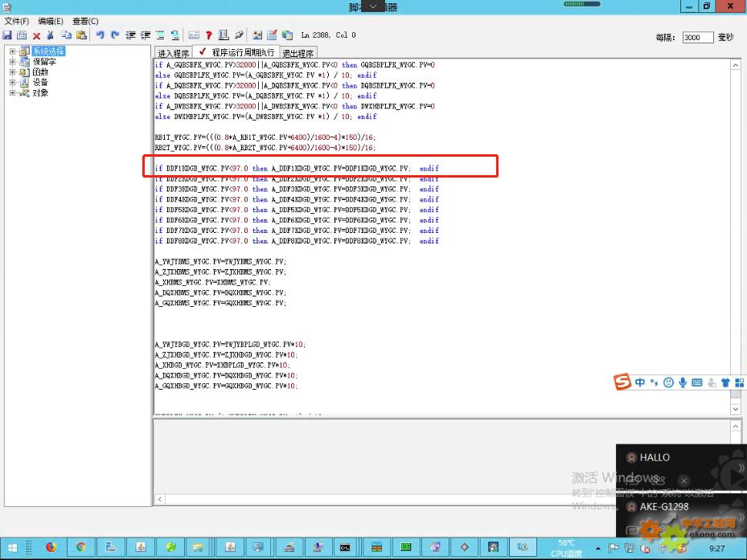747x560 pixels.
Task: Select 设备 in the tree
Action: pyautogui.click(x=40, y=83)
